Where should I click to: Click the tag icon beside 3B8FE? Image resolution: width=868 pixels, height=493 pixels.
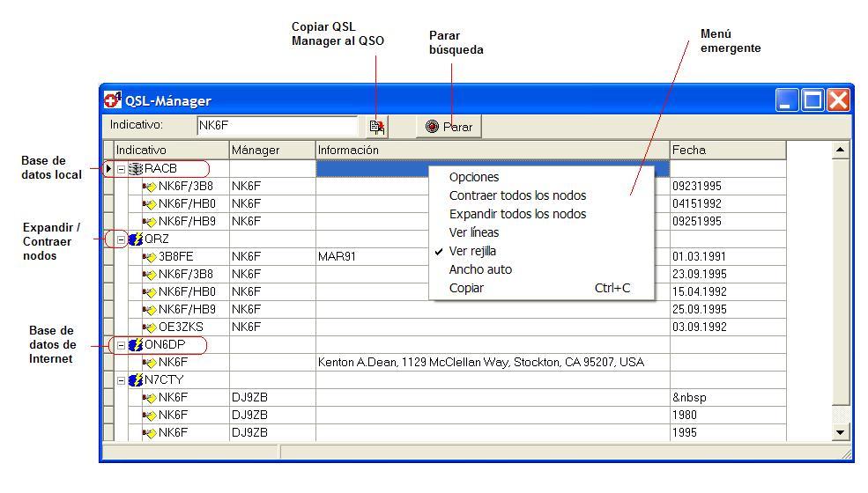(149, 257)
